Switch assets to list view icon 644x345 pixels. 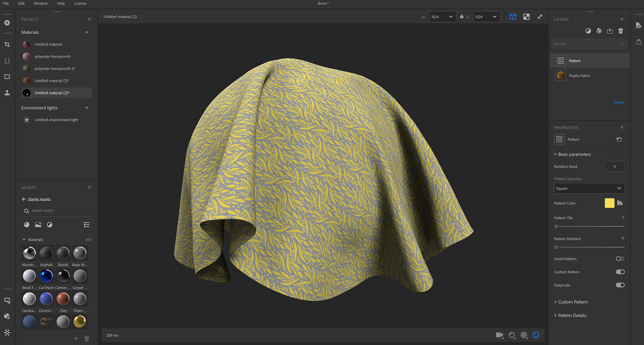(87, 225)
